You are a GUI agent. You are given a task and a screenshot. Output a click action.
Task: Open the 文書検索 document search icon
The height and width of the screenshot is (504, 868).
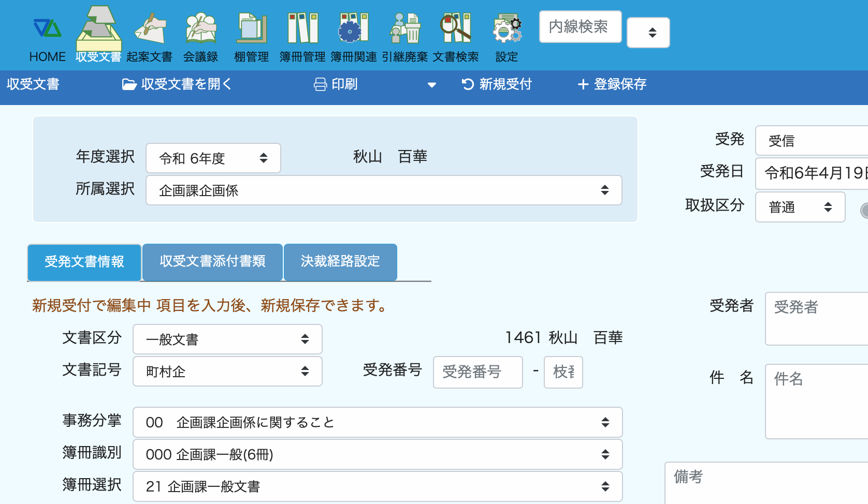(x=455, y=28)
